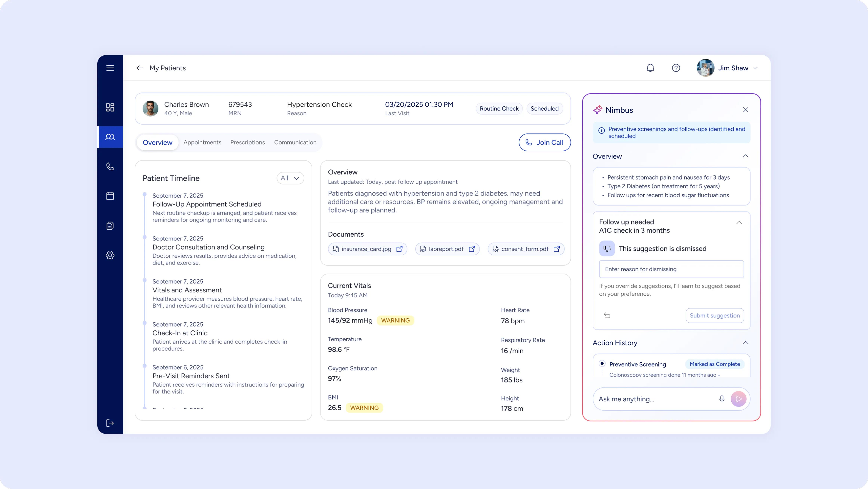Screen dimensions: 868x489
Task: Click the microphone icon in Nimbus chat
Action: click(x=721, y=399)
